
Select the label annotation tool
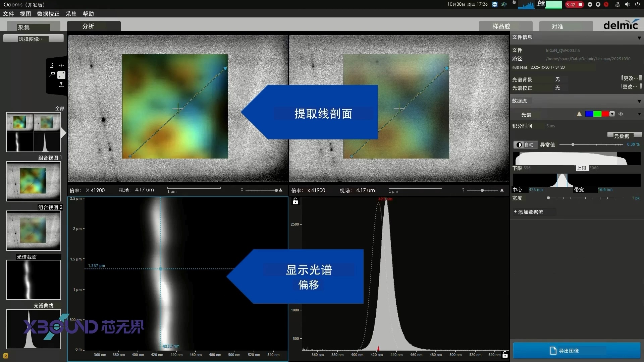(52, 75)
